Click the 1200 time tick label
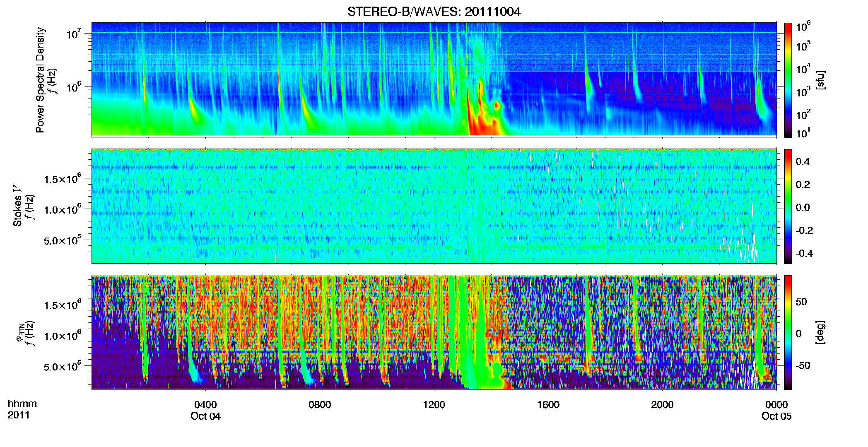 point(434,405)
